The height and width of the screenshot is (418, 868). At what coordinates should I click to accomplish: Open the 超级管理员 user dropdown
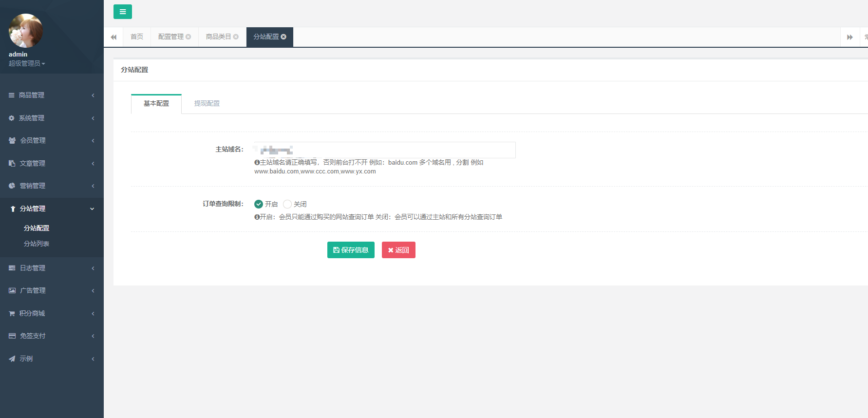(27, 63)
